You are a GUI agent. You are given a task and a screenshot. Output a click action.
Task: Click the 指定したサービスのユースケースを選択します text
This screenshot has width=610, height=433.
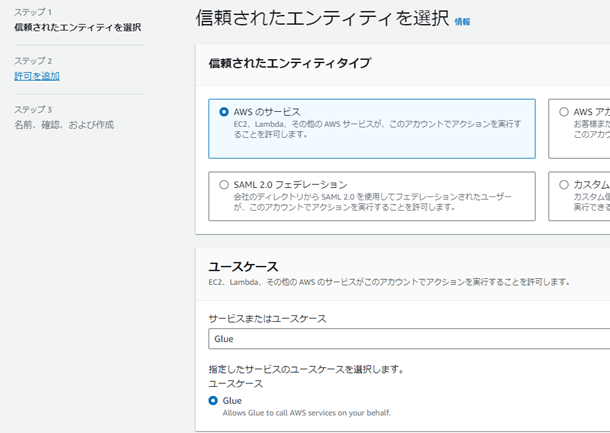point(306,369)
